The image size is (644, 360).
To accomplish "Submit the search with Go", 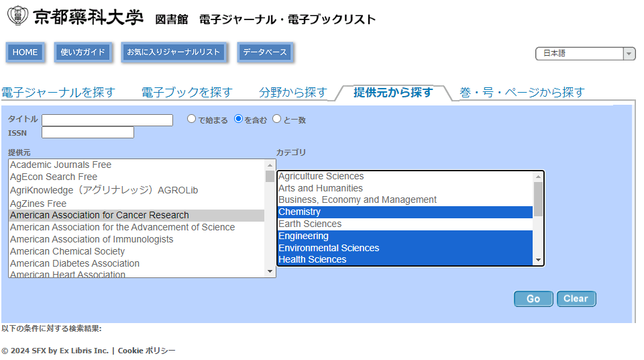I will [x=533, y=299].
